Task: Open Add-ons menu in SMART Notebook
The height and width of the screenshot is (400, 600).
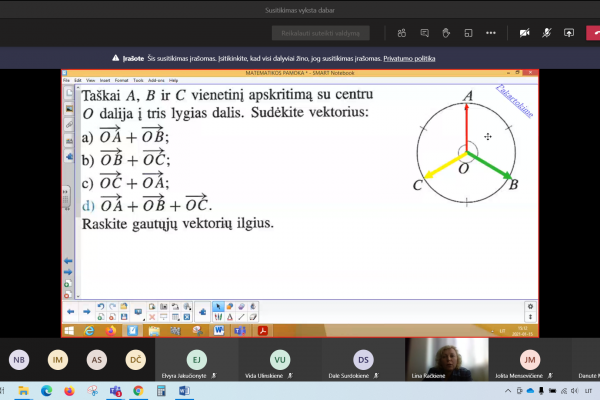Action: tap(156, 80)
